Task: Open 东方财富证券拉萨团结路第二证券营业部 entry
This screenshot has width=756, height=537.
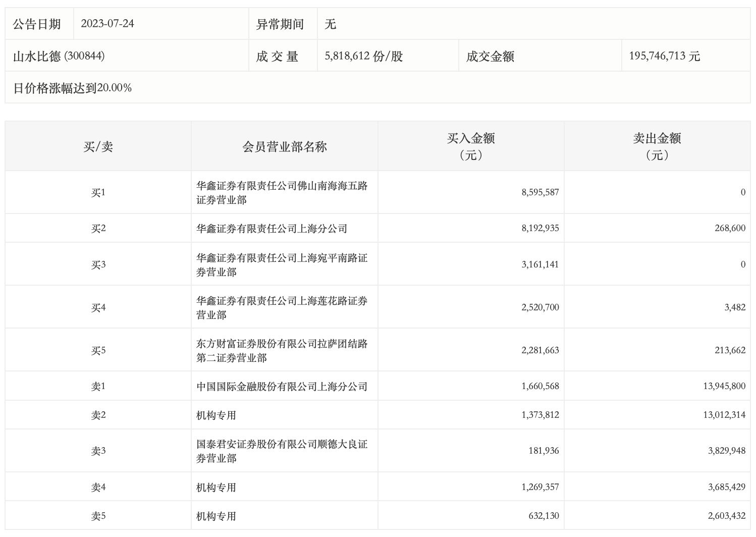Action: pyautogui.click(x=282, y=351)
